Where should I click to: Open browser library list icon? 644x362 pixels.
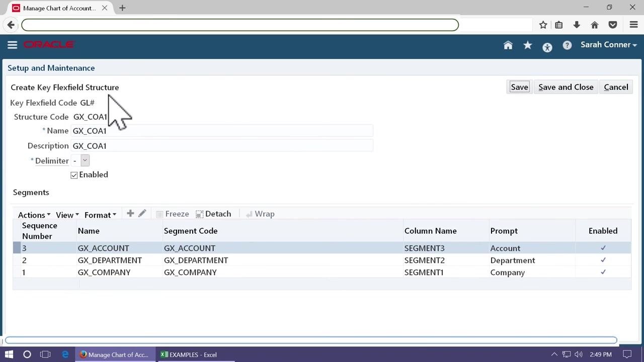coord(559,25)
